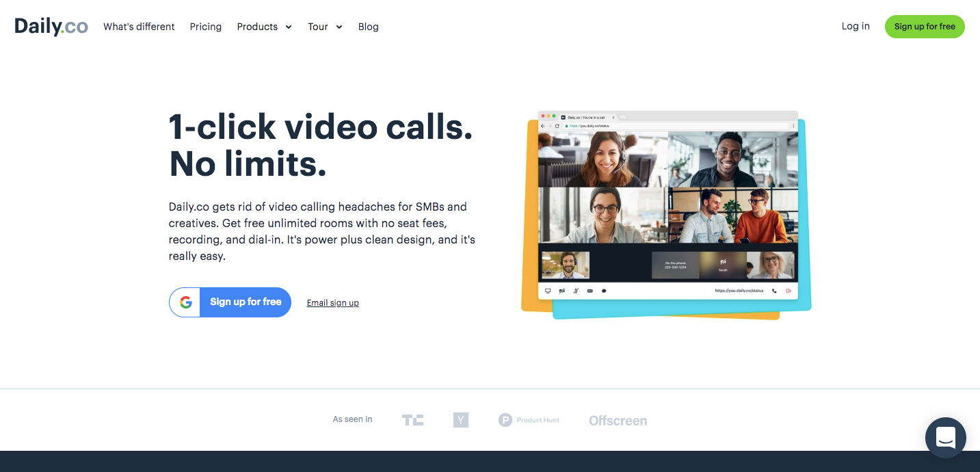980x472 pixels.
Task: Click the reload icon in mockup browser
Action: coord(557,126)
